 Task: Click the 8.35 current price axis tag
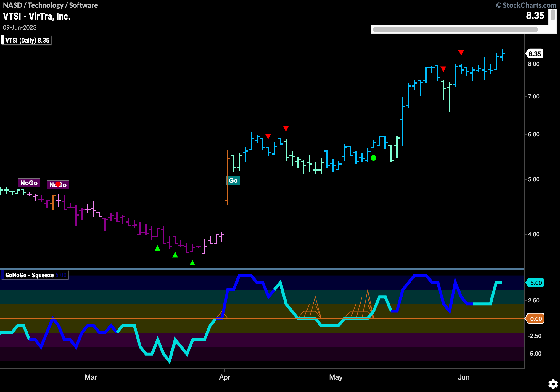pyautogui.click(x=534, y=54)
